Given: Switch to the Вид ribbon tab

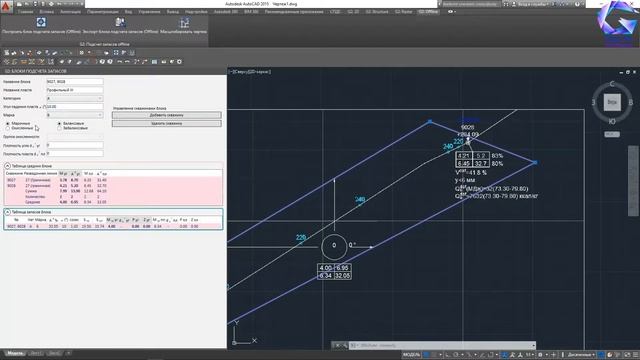Looking at the screenshot, I should tap(128, 12).
